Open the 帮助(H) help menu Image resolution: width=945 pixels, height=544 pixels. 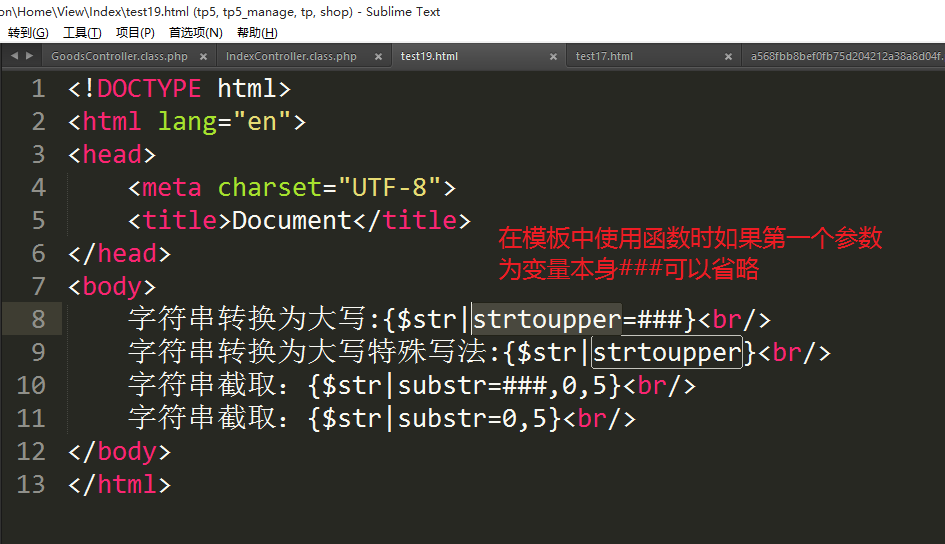point(257,33)
